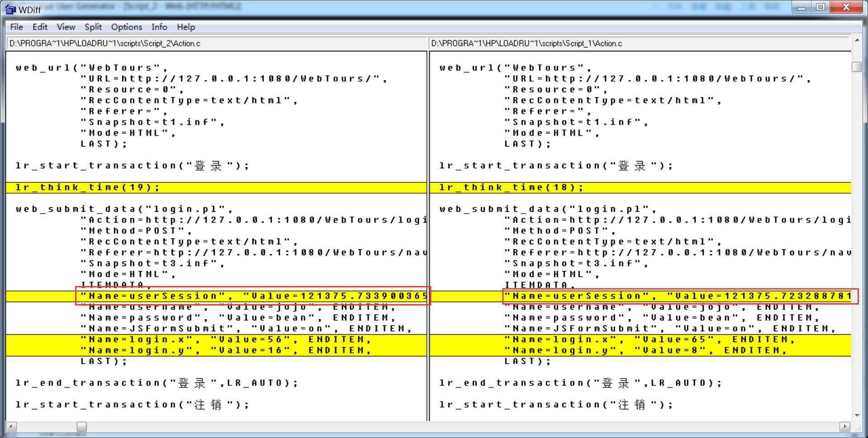Click the WDiff application icon in title bar

(10, 10)
